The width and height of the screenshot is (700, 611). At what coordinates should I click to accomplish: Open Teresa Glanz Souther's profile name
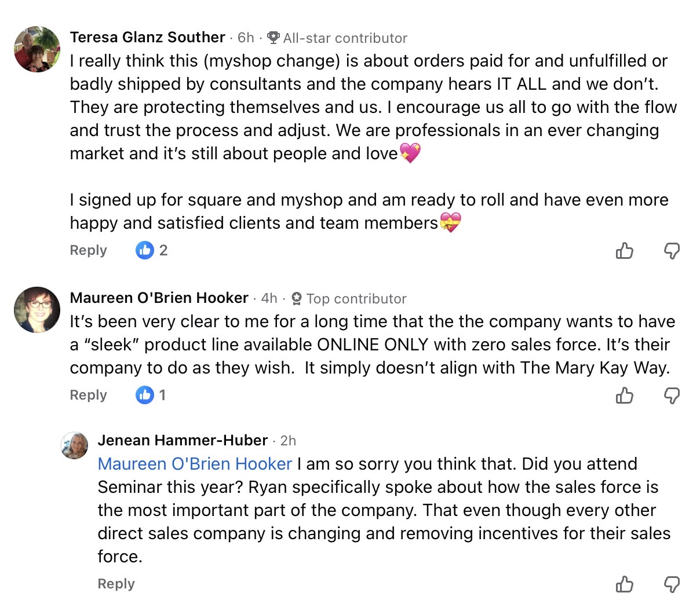click(x=147, y=37)
